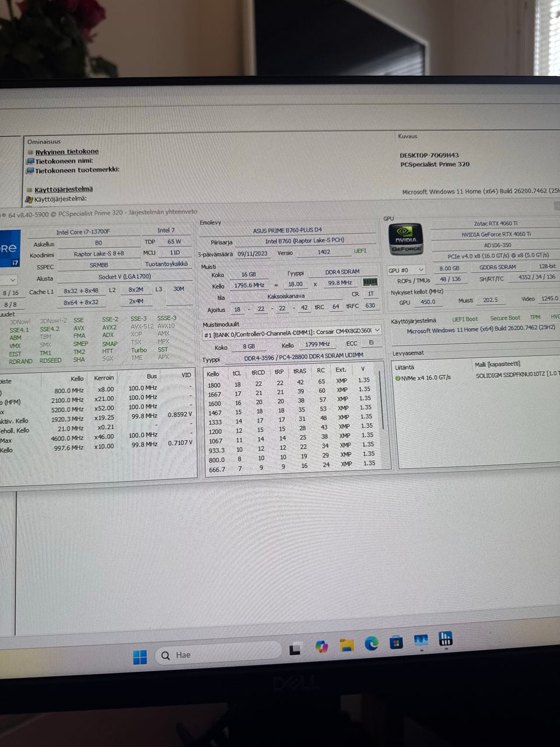Viewport: 560px width, 747px height.
Task: Click the GDDR6 SDRAM field
Action: point(498,267)
